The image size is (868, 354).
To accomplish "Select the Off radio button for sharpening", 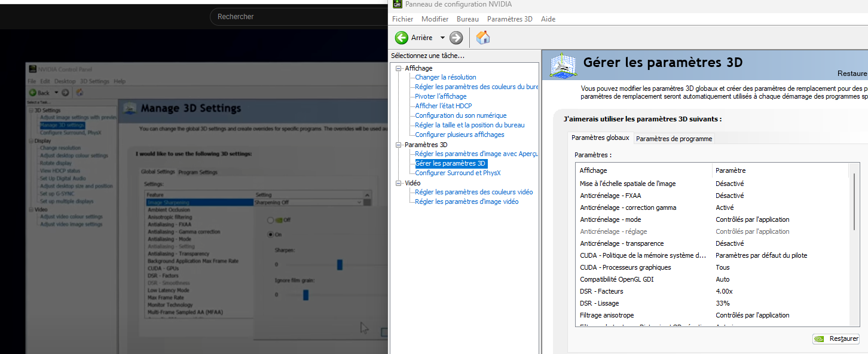I will [x=271, y=220].
